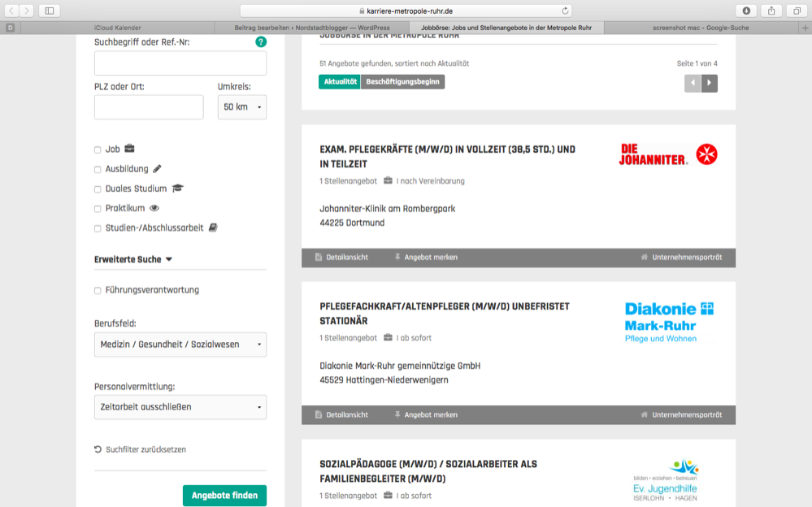Reload the page in the address bar
812x507 pixels.
(565, 11)
